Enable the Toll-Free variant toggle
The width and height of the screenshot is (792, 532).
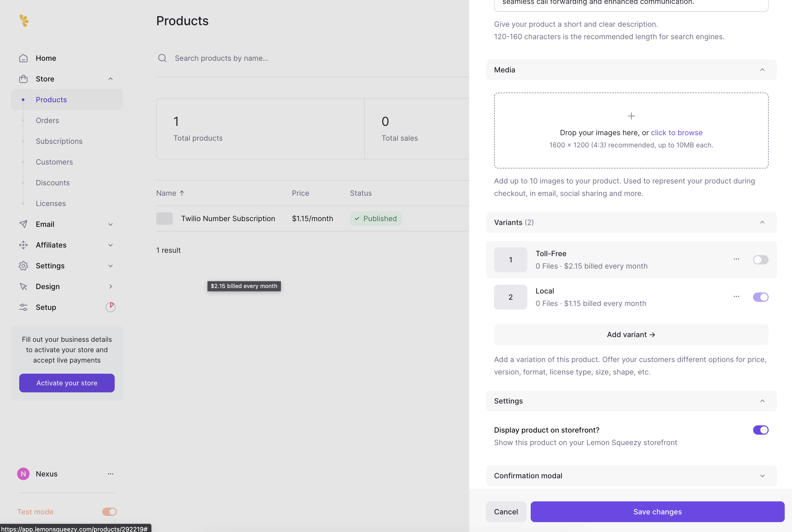tap(760, 260)
